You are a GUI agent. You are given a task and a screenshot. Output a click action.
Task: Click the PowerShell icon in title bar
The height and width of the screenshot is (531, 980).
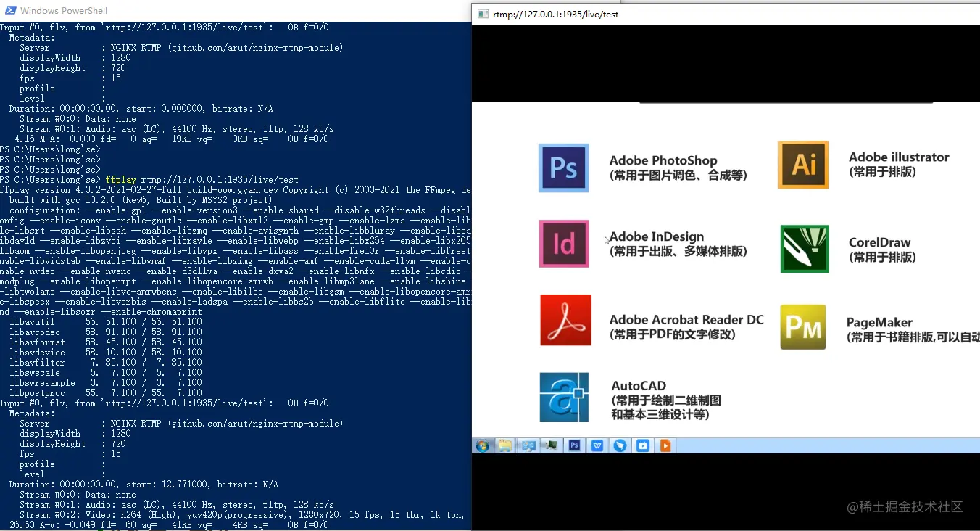click(x=11, y=10)
